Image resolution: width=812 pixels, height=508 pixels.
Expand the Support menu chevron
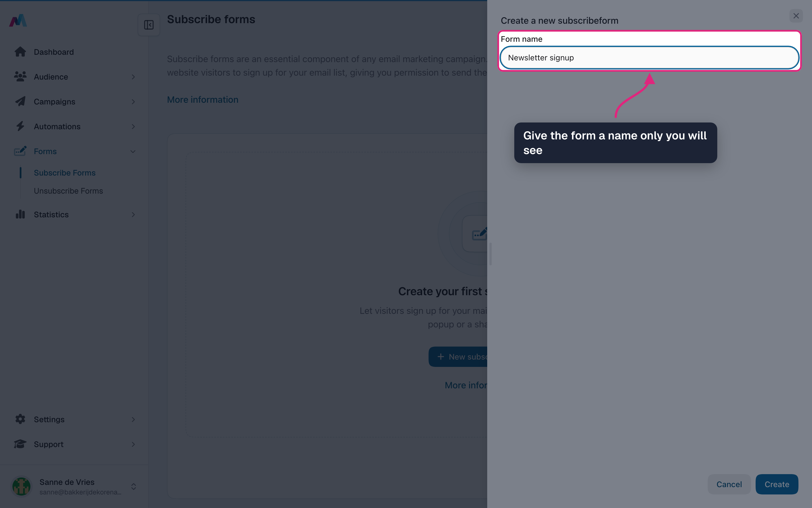(x=133, y=444)
